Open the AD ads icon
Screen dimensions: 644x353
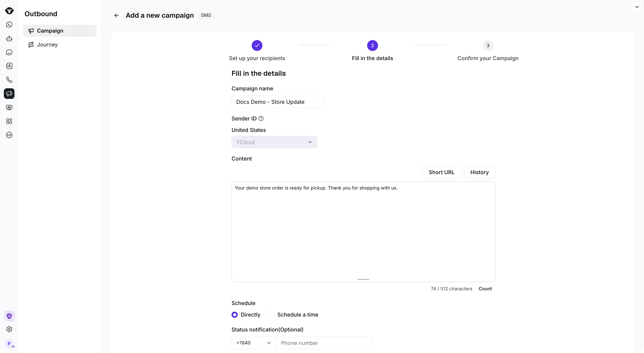click(x=9, y=107)
